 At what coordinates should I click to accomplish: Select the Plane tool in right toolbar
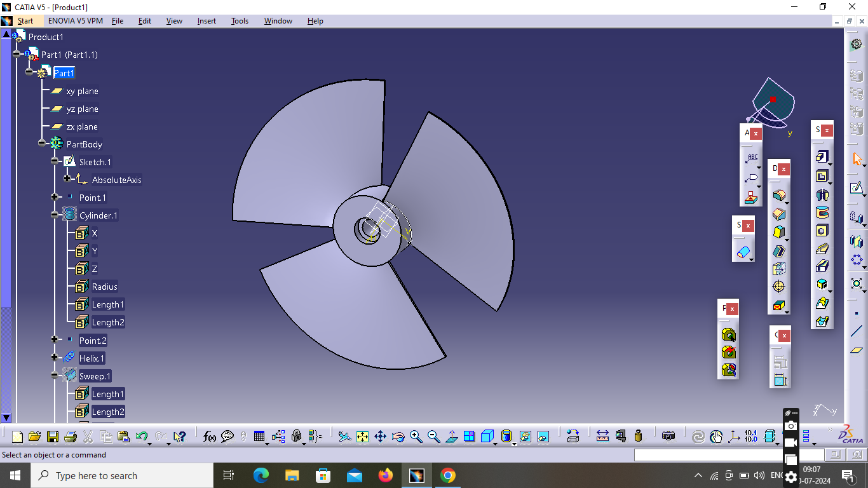click(x=857, y=349)
